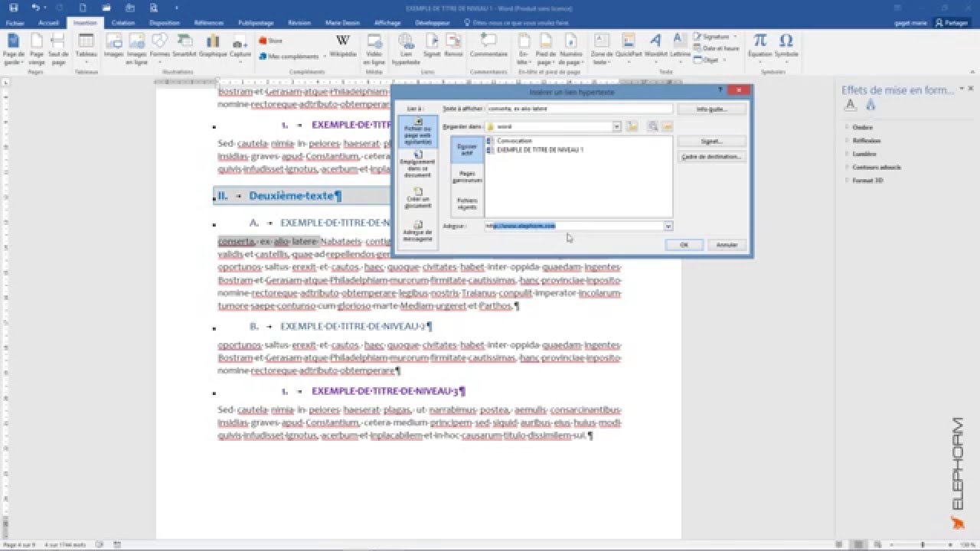Click the Vidéo en ligne icon
Viewport: 980px width, 551px height.
(374, 48)
